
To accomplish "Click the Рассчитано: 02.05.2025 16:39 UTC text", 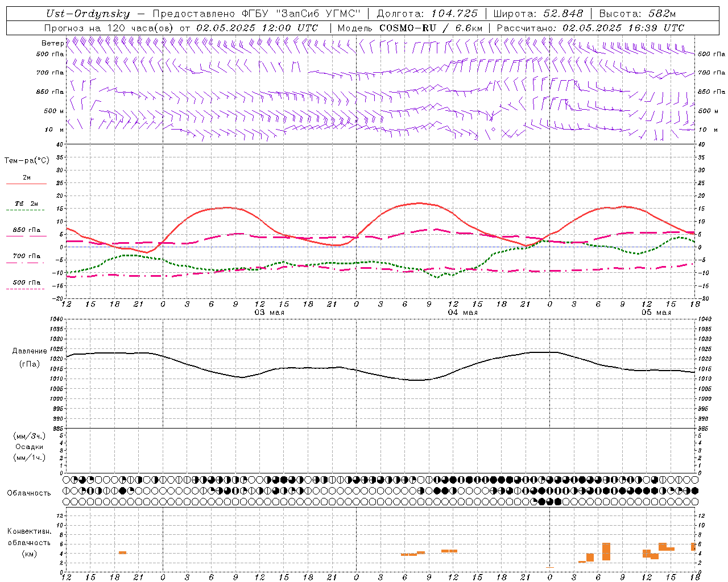I will 590,28.
